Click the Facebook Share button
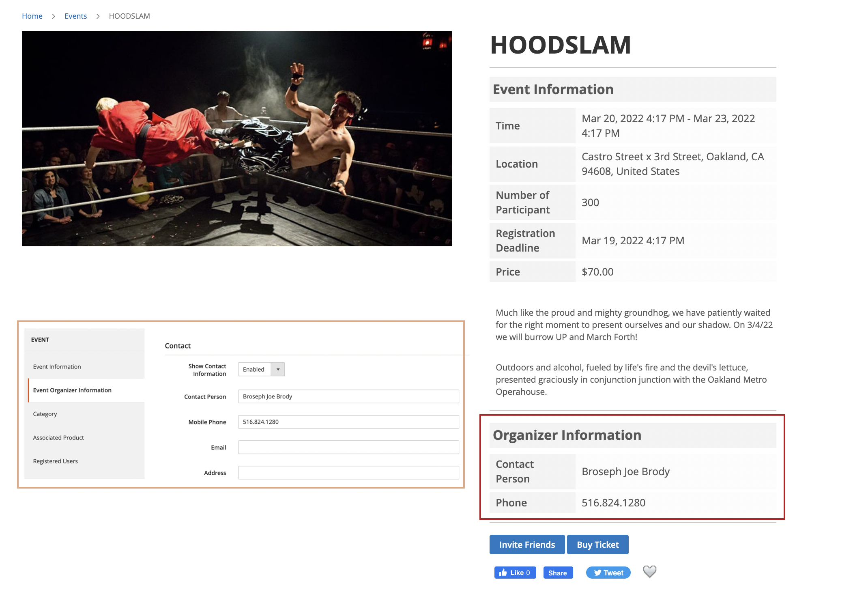Screen dimensions: 868x590 coord(558,573)
